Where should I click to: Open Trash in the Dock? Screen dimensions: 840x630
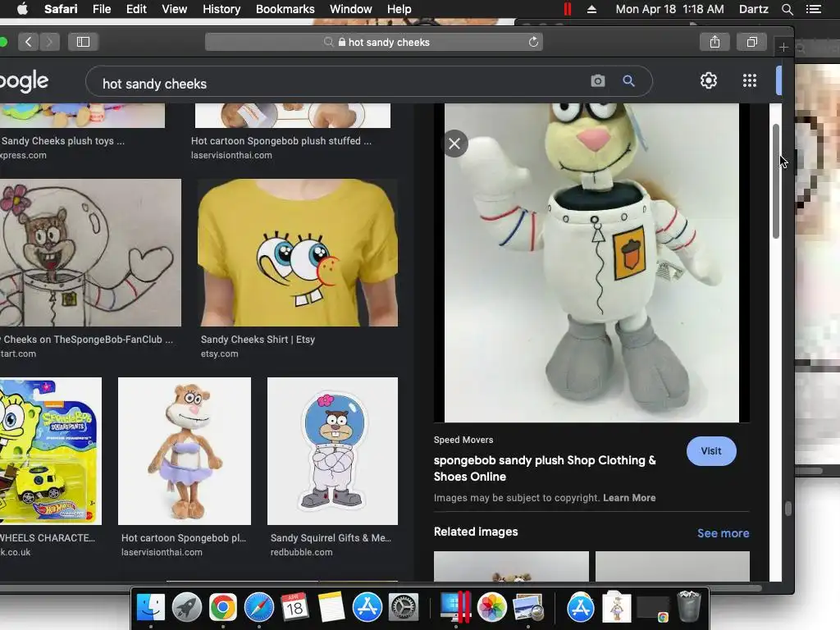(689, 606)
